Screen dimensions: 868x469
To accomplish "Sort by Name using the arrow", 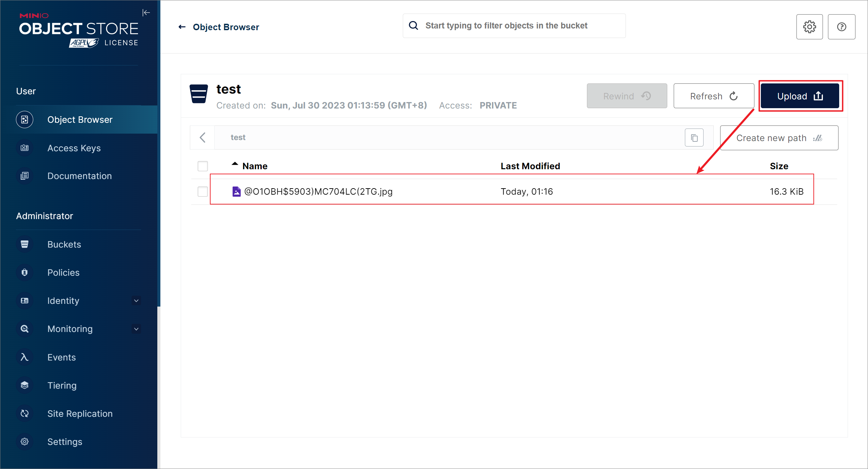I will pyautogui.click(x=235, y=164).
